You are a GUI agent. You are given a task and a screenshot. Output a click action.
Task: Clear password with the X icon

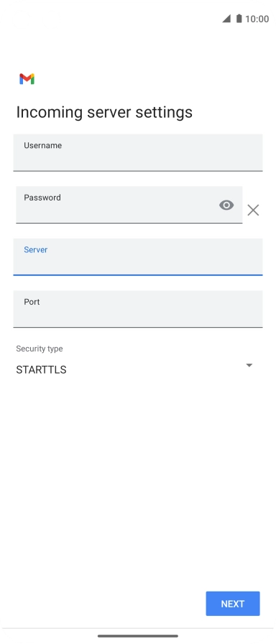coord(253,211)
